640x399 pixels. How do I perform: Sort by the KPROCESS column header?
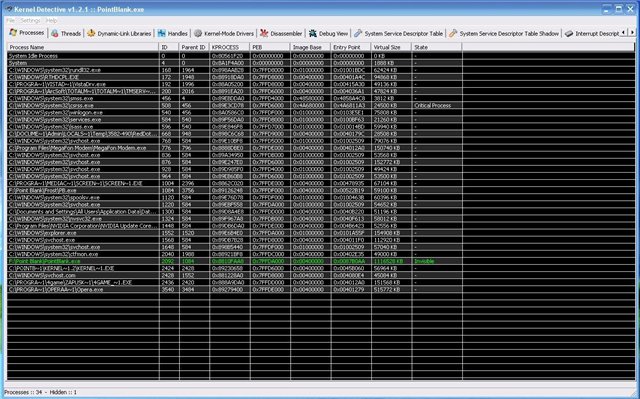230,47
